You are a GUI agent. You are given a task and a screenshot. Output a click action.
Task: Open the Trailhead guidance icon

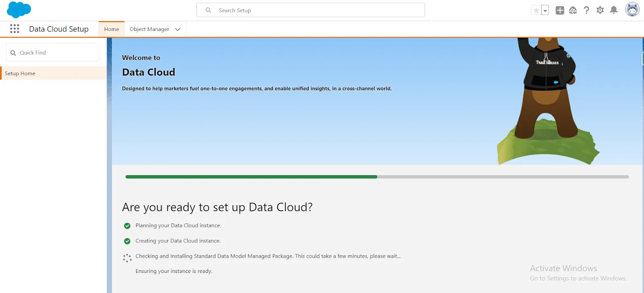573,10
